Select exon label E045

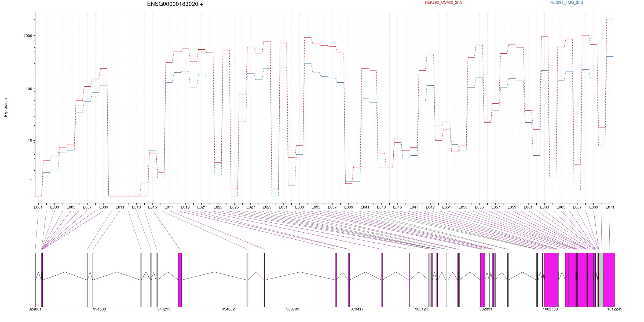click(x=398, y=207)
